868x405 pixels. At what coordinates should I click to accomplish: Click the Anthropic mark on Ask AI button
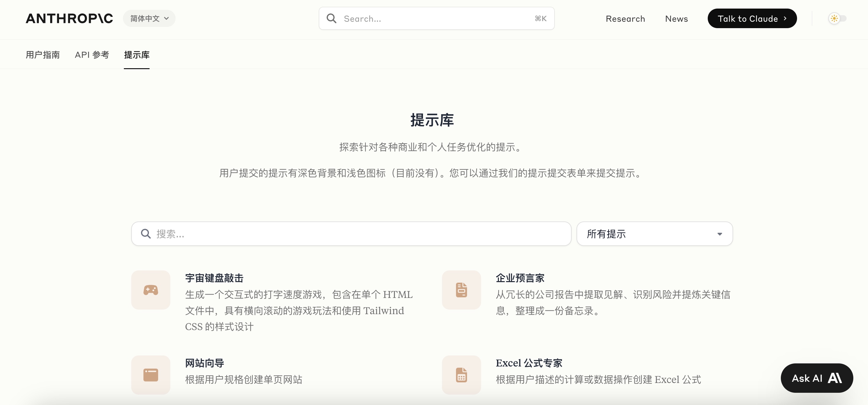pos(835,378)
